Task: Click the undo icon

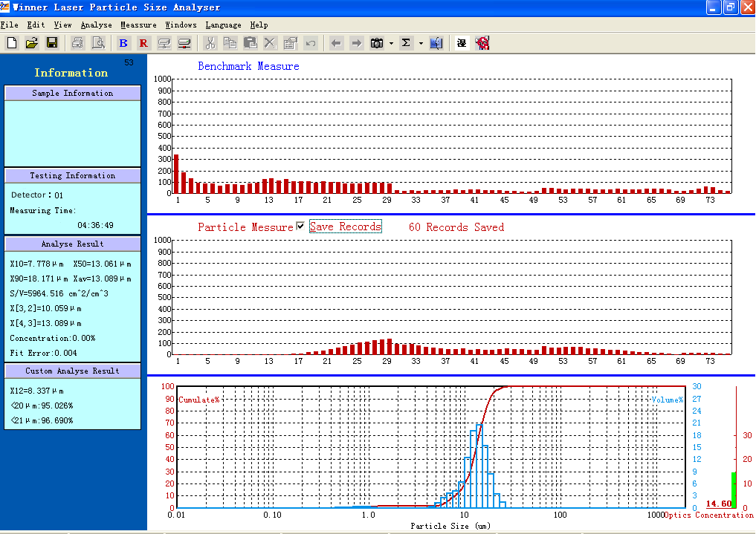Action: (x=311, y=42)
